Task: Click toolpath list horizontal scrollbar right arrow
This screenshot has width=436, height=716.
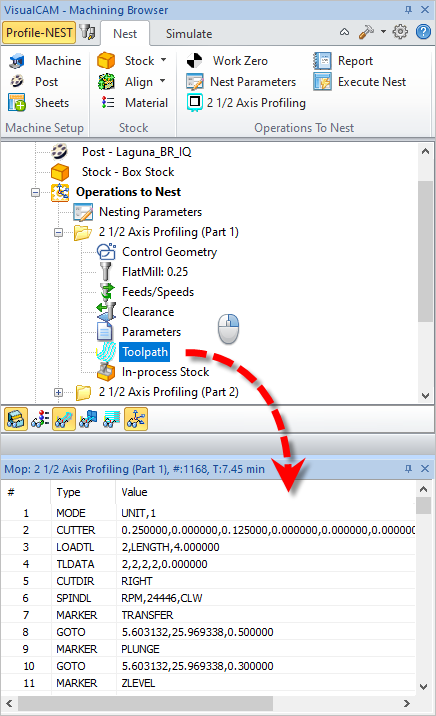Action: pos(407,704)
